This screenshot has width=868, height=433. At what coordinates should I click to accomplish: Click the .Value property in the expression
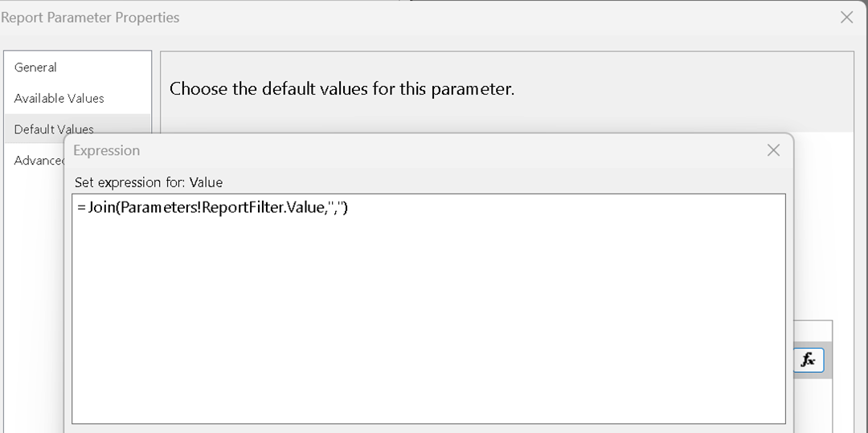pos(291,208)
